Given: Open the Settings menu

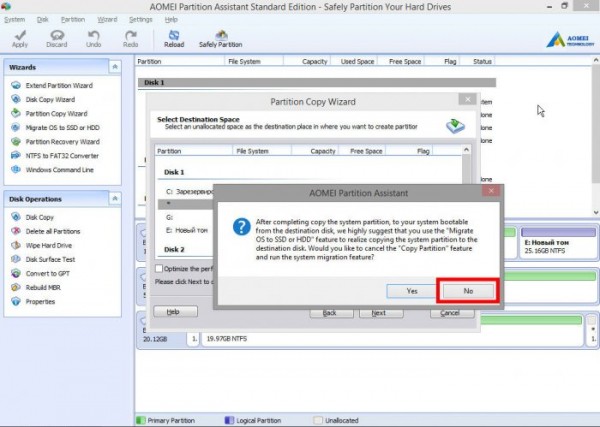Looking at the screenshot, I should (x=140, y=20).
